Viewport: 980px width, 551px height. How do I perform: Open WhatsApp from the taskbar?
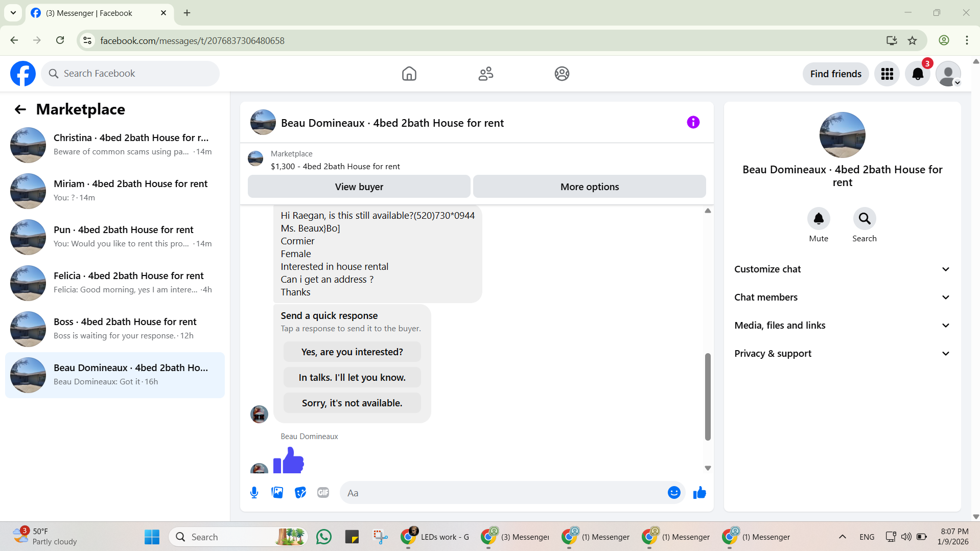[324, 537]
